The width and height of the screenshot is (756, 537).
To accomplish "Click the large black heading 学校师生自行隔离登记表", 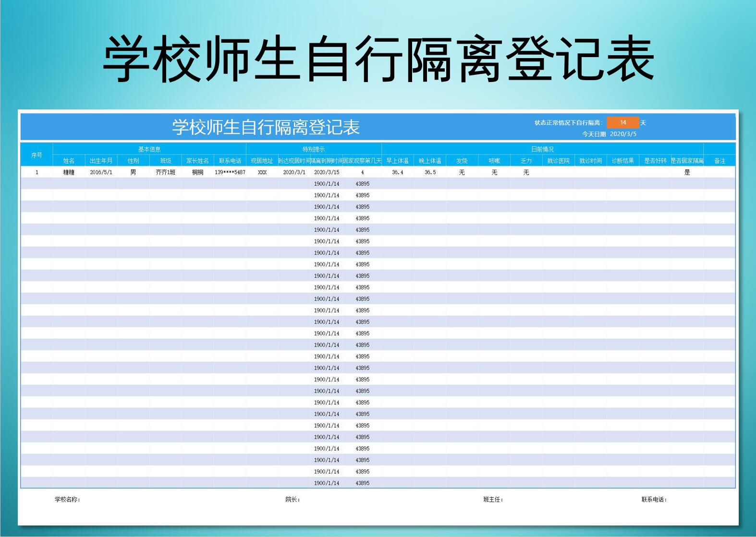I will [378, 59].
